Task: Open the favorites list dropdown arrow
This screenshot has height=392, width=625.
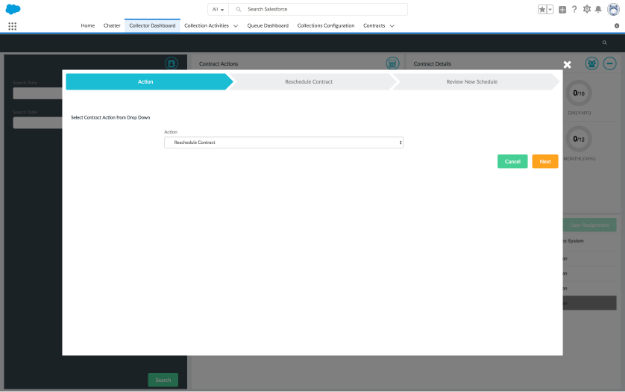Action: pos(550,10)
